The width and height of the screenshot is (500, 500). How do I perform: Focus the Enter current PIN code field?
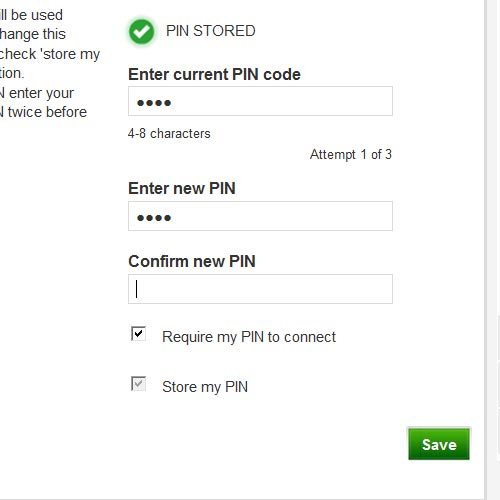pos(260,101)
